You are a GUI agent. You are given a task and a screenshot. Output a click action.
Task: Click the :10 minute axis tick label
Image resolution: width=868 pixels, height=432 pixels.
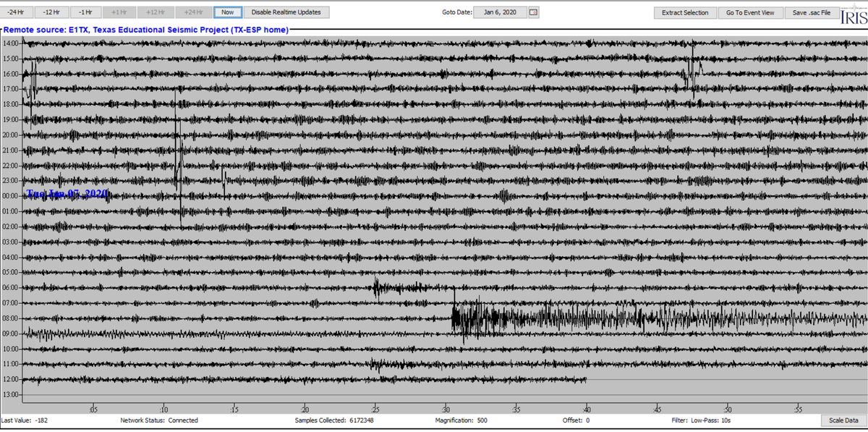pos(164,409)
